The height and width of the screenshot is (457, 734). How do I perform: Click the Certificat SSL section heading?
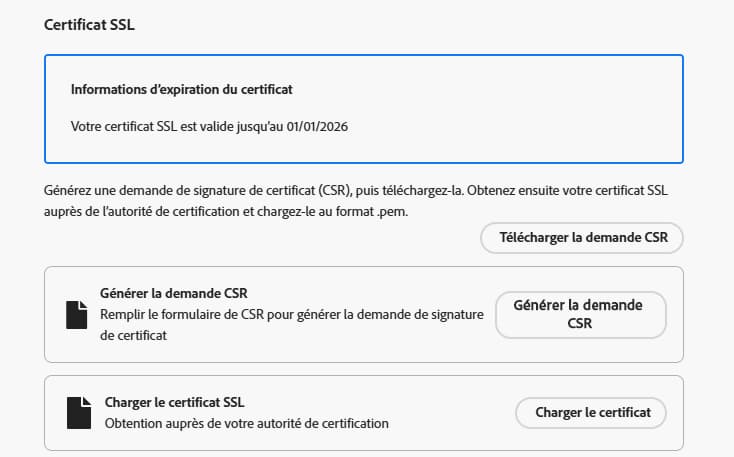(89, 25)
